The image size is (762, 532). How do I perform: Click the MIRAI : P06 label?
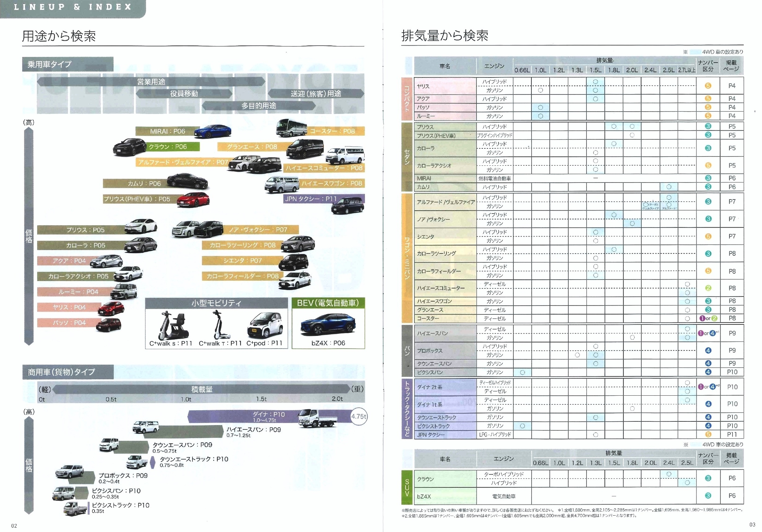pyautogui.click(x=167, y=131)
